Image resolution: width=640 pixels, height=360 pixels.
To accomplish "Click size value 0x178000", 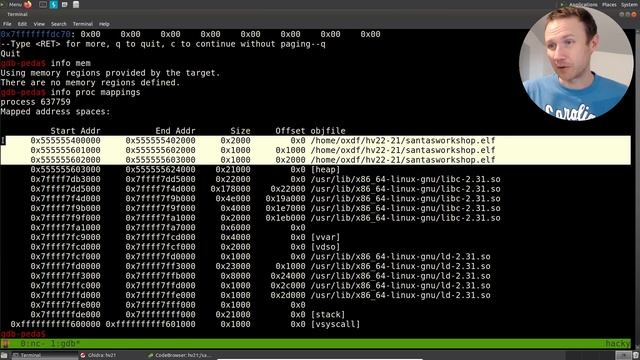I will (x=231, y=189).
